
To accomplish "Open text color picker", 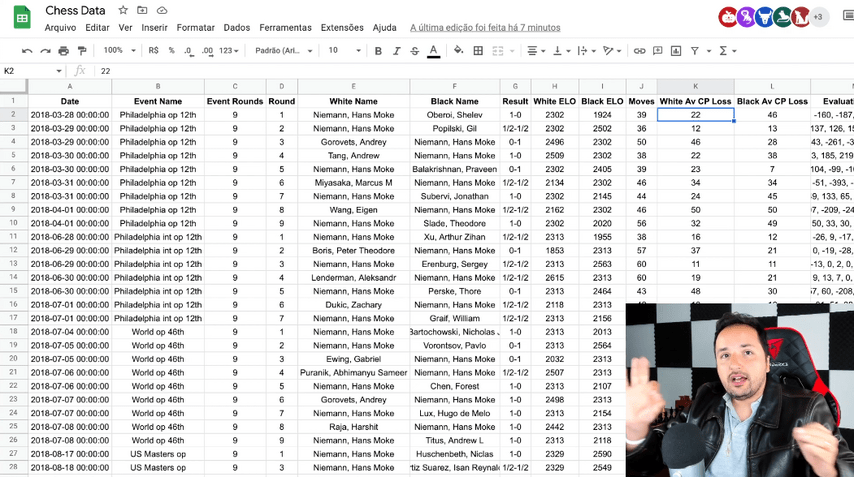I will 434,51.
